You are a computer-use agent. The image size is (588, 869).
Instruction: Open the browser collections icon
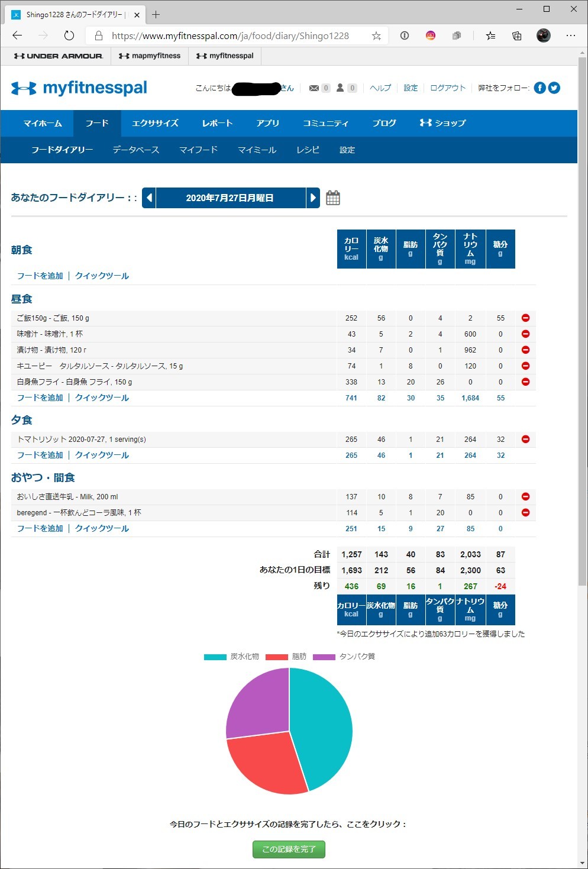[x=516, y=35]
